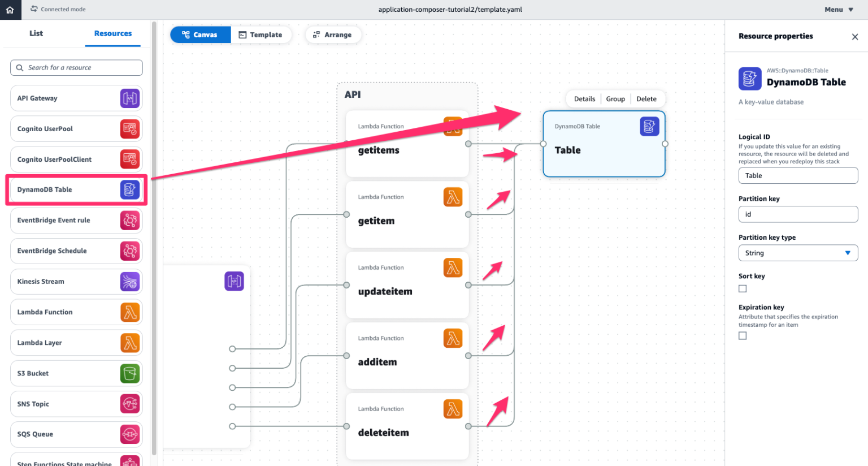868x466 pixels.
Task: Switch to the Template view
Action: point(261,35)
